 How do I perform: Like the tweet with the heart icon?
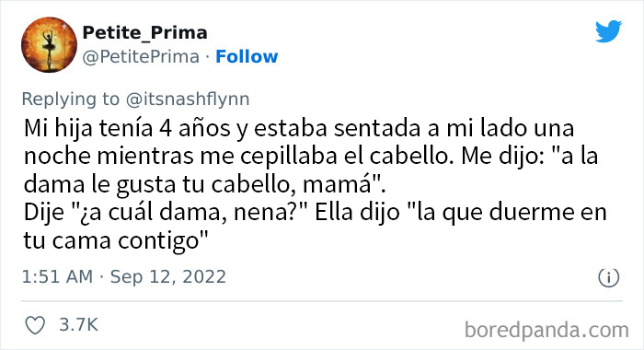click(35, 326)
